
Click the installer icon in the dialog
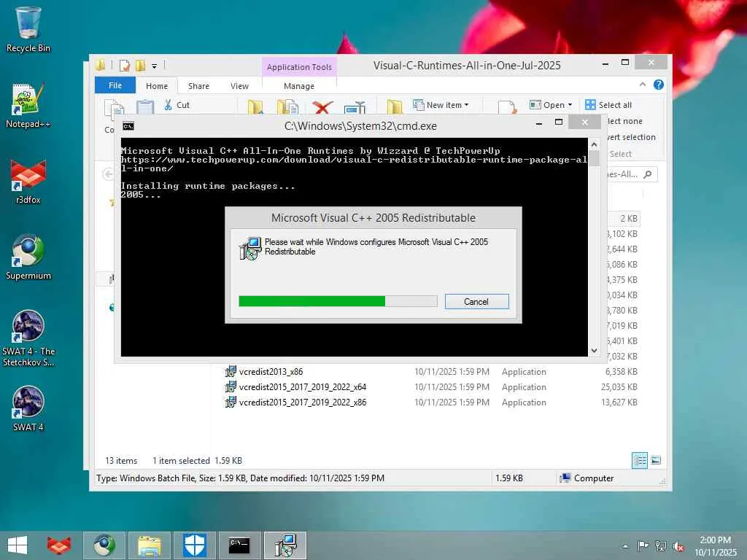click(250, 248)
